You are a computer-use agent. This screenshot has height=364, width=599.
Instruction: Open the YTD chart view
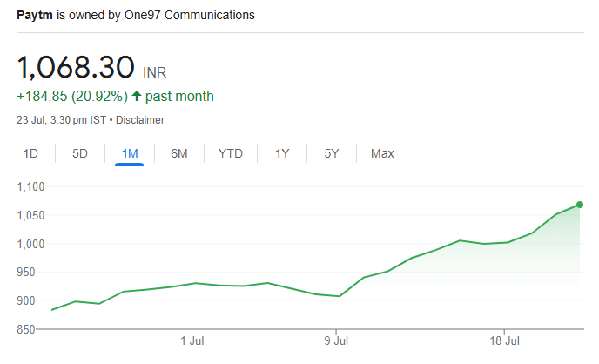(230, 154)
